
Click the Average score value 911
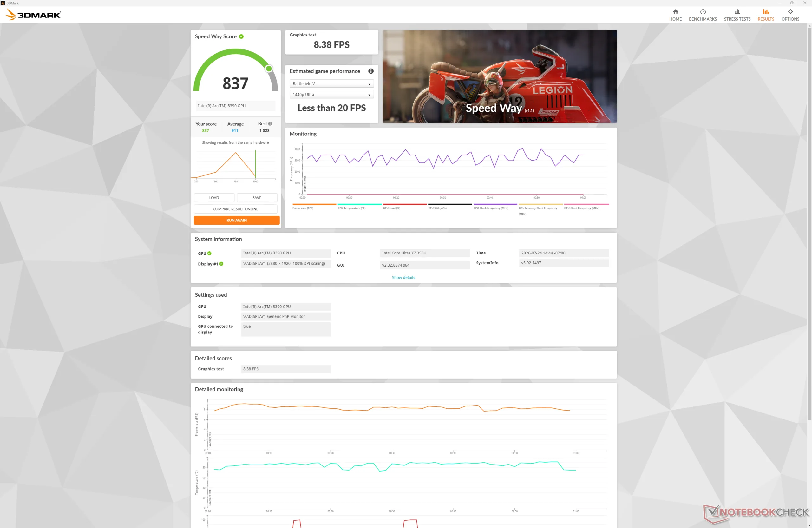[235, 130]
